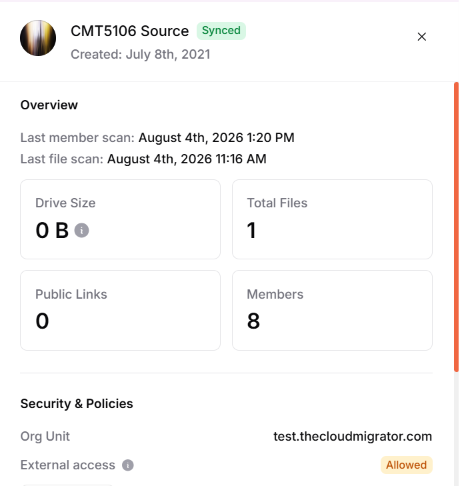Open the CMT5106 Source avatar image

(38, 38)
